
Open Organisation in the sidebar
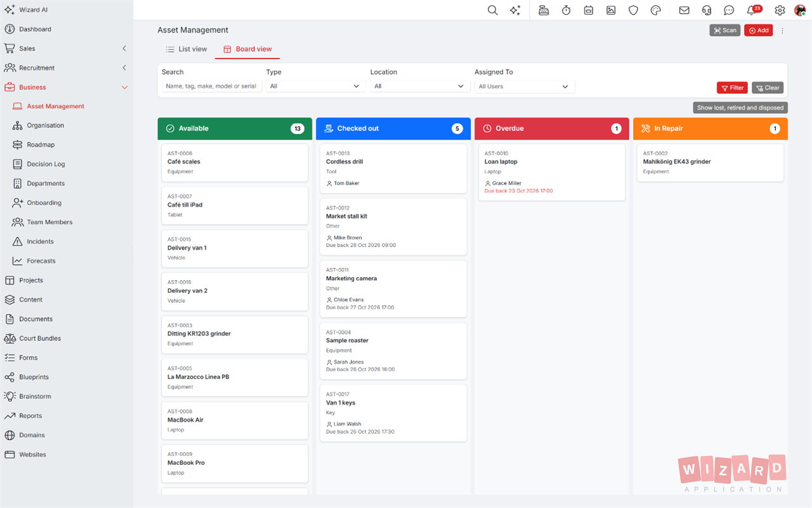coord(67,126)
